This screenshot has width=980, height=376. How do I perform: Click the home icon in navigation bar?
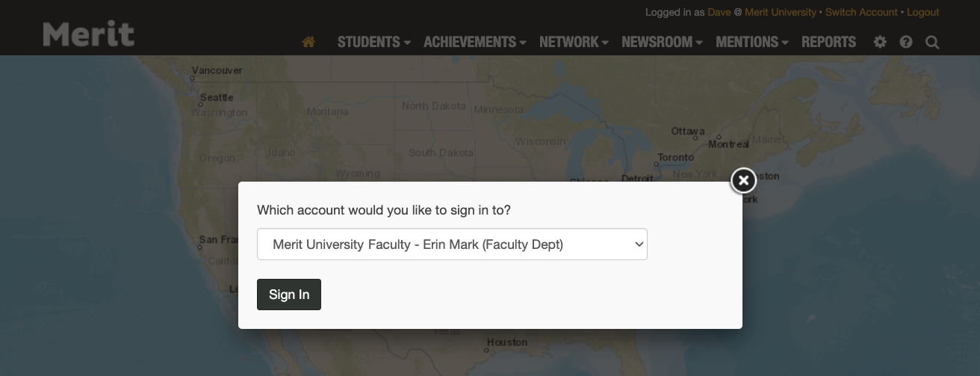pos(308,43)
